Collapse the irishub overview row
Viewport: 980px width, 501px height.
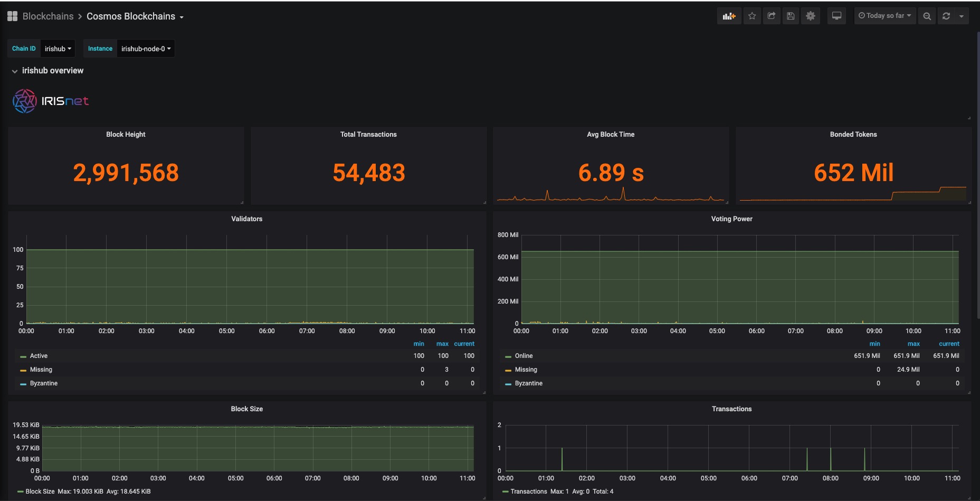tap(47, 71)
